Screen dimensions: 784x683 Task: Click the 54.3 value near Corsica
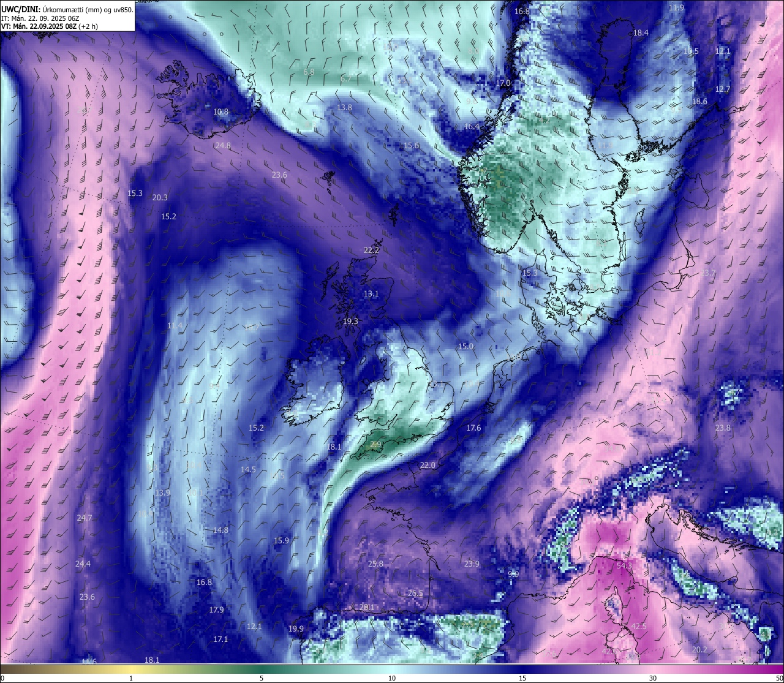click(x=624, y=566)
